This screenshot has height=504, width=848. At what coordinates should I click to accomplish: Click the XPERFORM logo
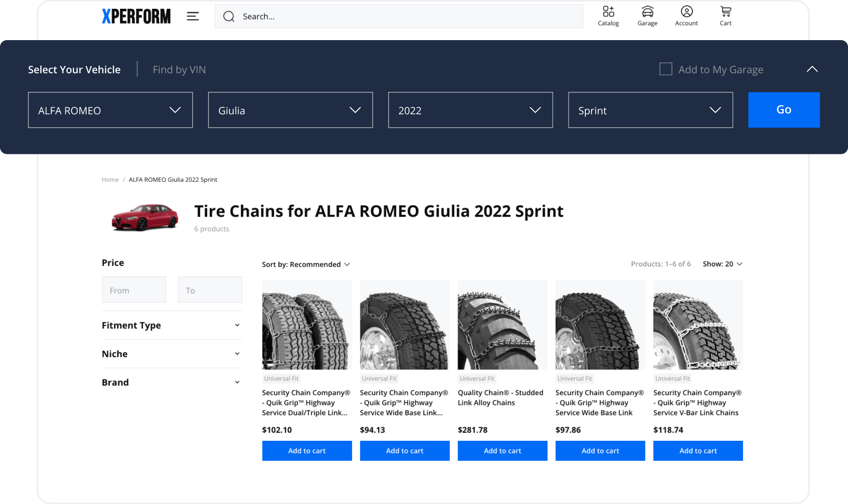[136, 16]
